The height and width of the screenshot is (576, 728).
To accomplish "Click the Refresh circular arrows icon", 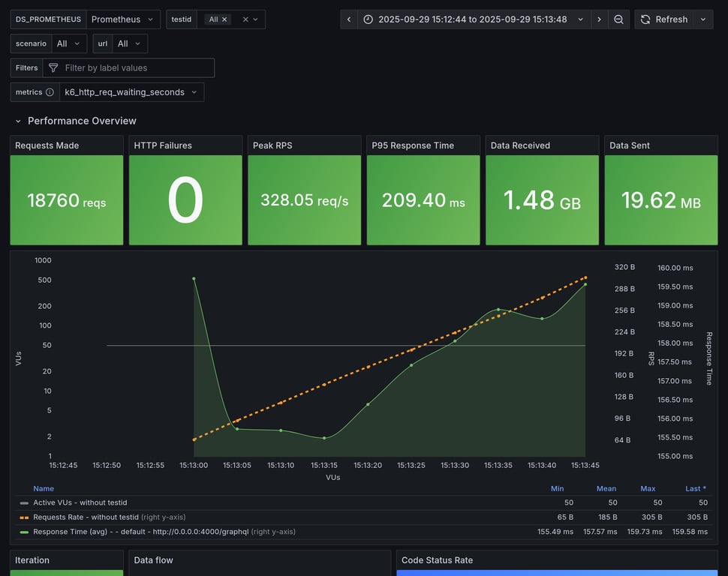I will click(645, 19).
